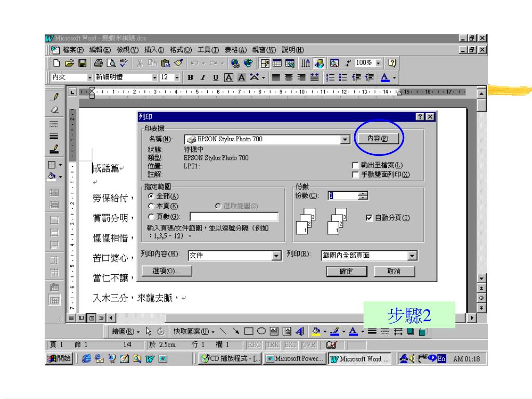Enable 輸出至檔案(L) checkbox

[355, 165]
